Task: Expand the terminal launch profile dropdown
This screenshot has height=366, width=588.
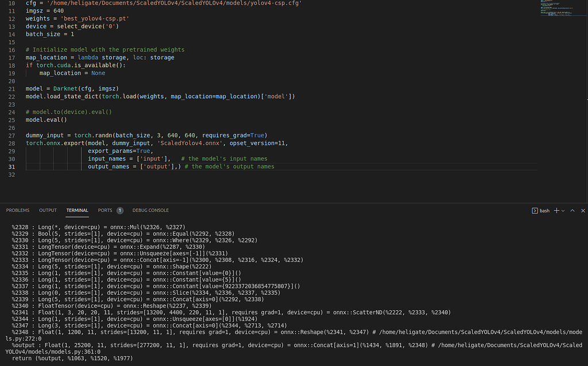Action: pos(563,211)
